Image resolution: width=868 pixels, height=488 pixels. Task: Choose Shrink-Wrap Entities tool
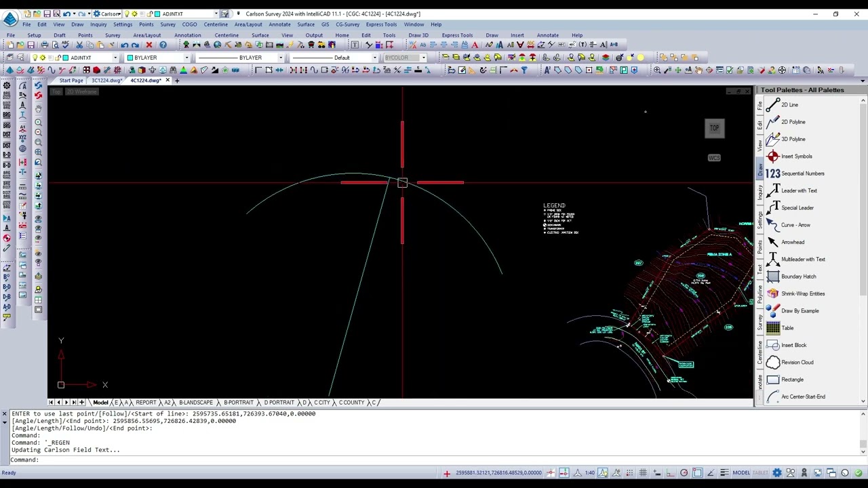802,293
